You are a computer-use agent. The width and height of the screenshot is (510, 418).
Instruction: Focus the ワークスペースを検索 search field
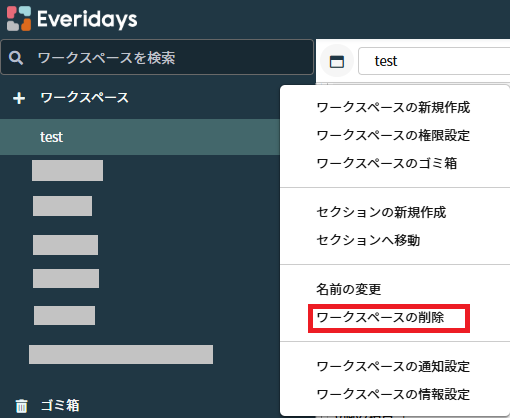tap(157, 57)
